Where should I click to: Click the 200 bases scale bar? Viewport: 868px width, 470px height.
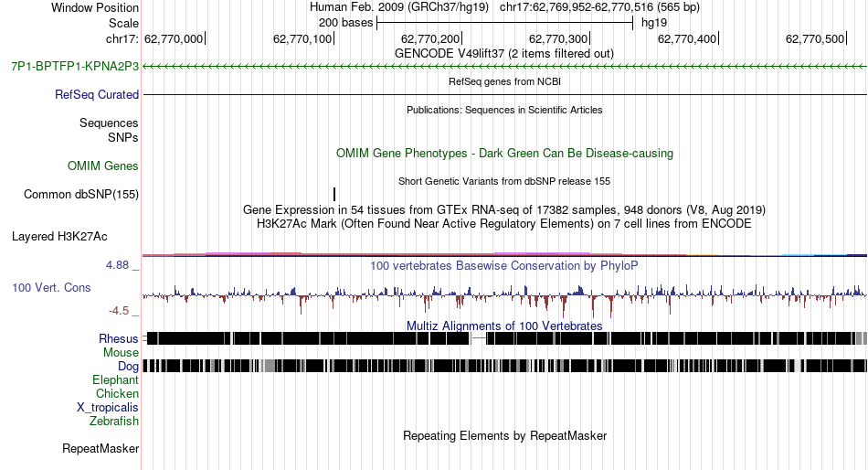click(x=504, y=23)
